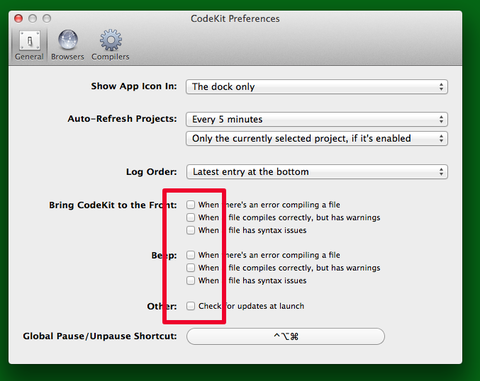Click the Global Pause/Unpause Shortcut label

[x=100, y=336]
